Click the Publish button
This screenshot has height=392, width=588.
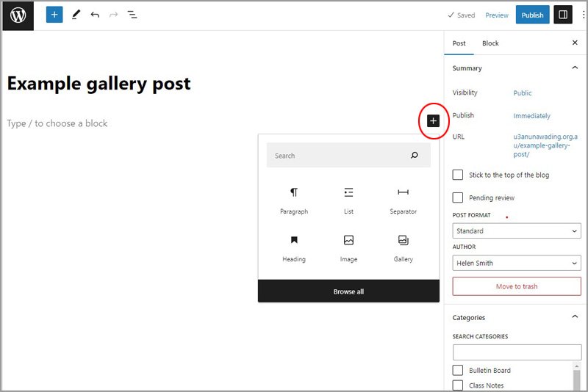point(532,15)
